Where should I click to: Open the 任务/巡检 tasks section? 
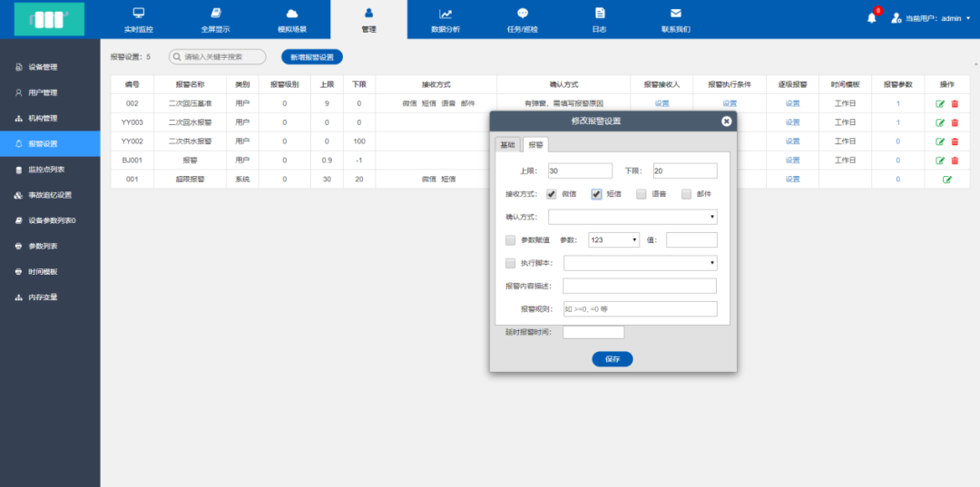[x=523, y=19]
